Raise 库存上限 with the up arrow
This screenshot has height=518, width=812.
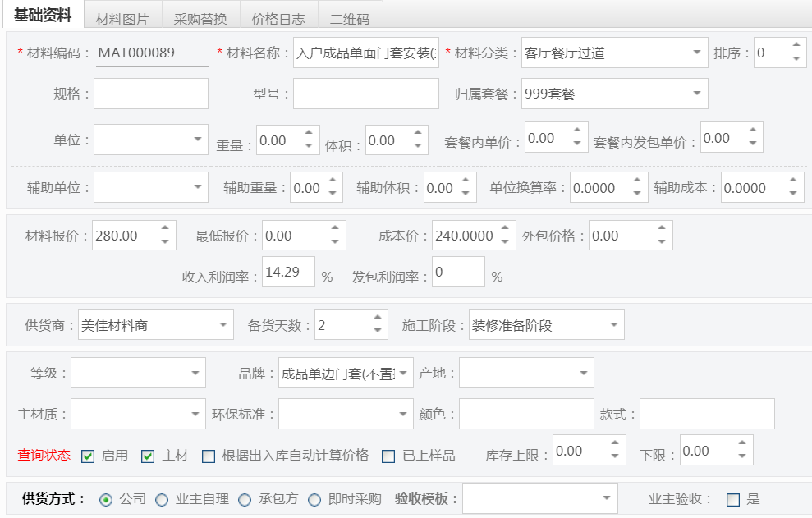pyautogui.click(x=614, y=444)
